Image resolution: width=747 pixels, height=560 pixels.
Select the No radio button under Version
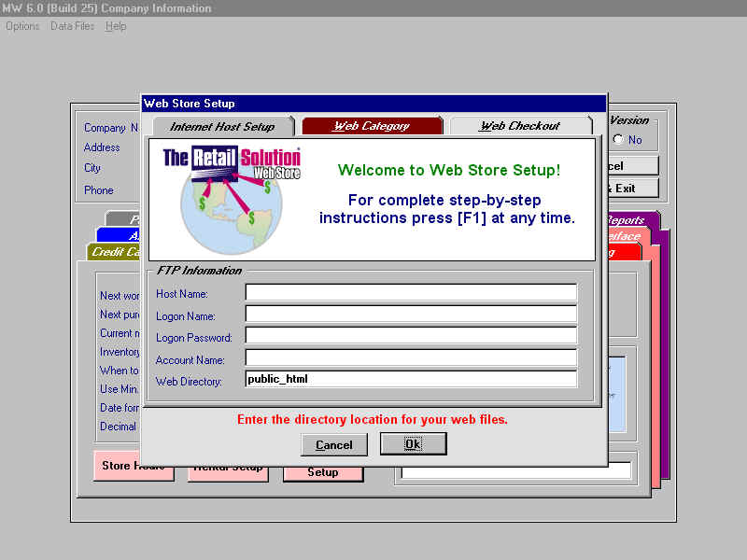pyautogui.click(x=618, y=139)
